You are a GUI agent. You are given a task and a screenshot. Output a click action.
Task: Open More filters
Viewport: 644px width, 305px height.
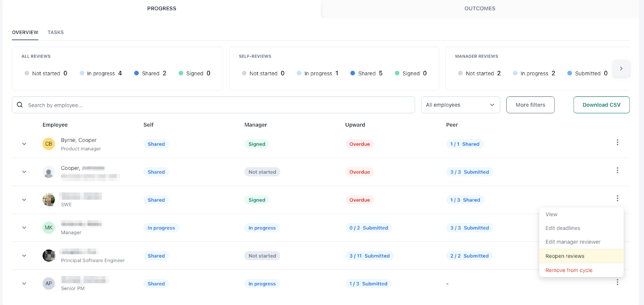(530, 105)
